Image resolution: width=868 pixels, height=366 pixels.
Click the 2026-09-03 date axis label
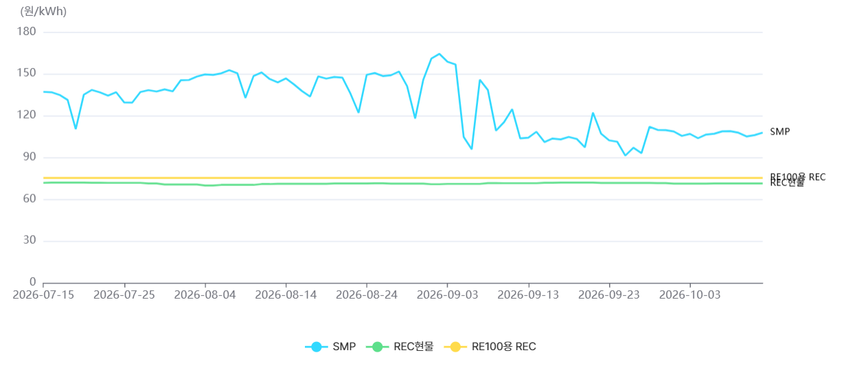[x=448, y=295]
